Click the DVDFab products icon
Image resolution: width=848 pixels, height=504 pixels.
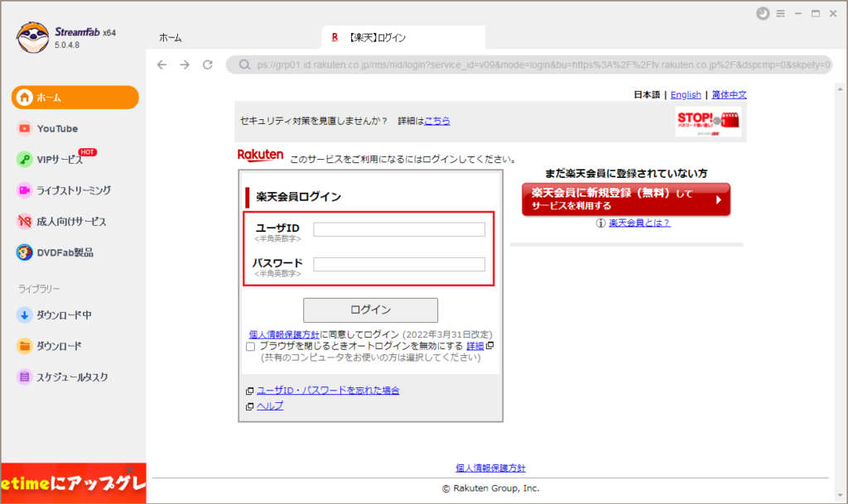tap(24, 252)
